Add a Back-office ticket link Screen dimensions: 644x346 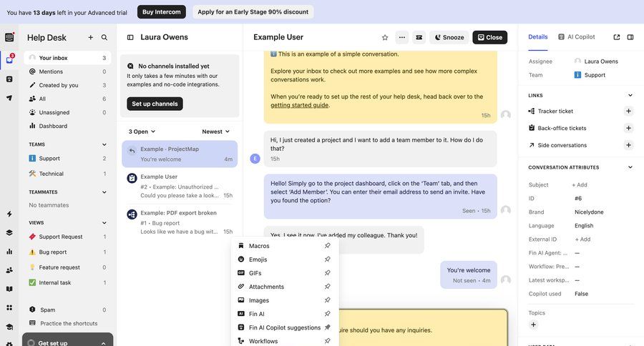pos(628,128)
